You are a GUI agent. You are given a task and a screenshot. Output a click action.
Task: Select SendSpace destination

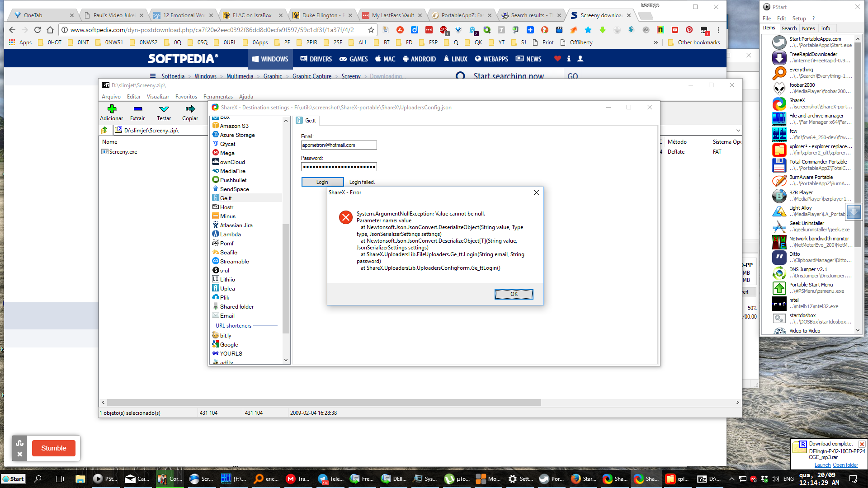[x=234, y=189]
